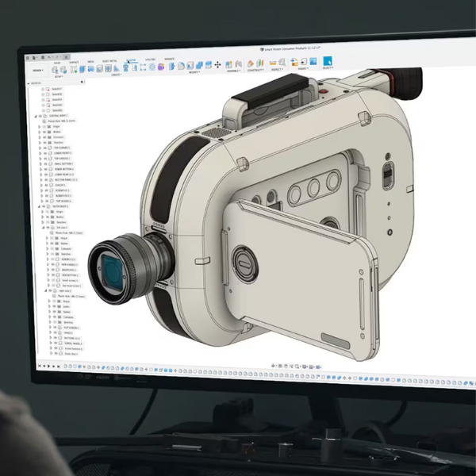Hide the POWER BUTTON:1 component

click(x=45, y=169)
